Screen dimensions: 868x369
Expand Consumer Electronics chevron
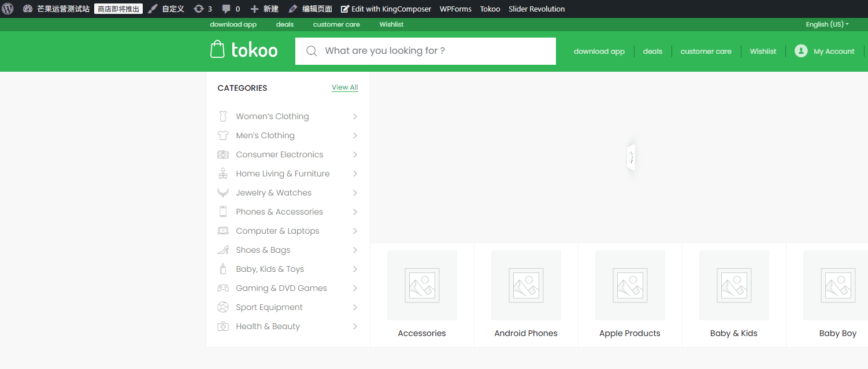(355, 154)
